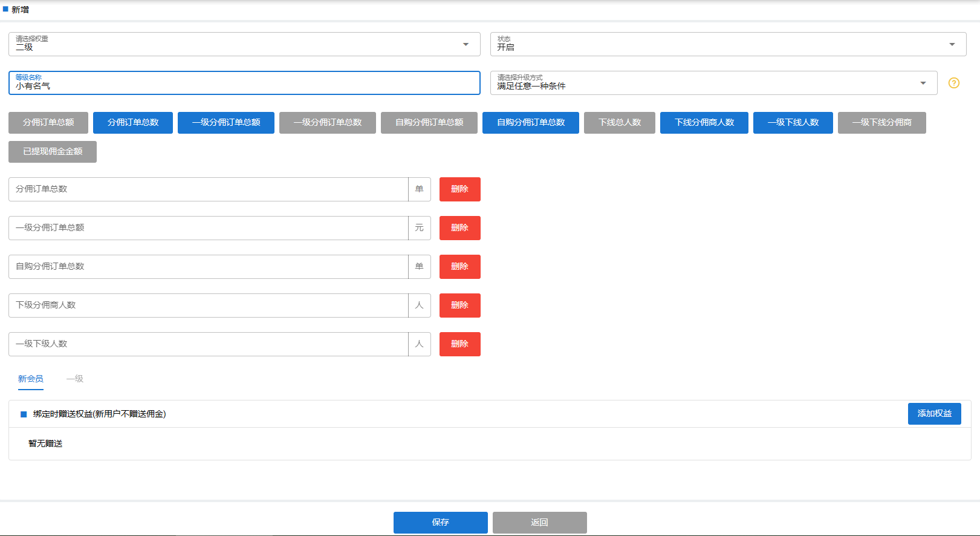The height and width of the screenshot is (536, 980).
Task: Toggle the 分佣订单总额 condition button
Action: pos(48,123)
